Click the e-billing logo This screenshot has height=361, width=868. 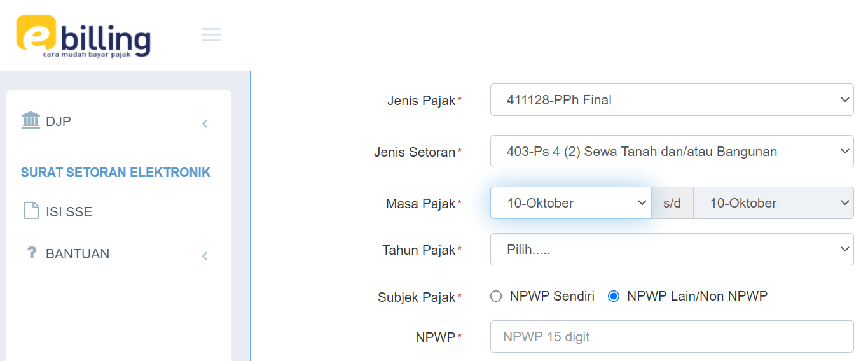pos(83,36)
